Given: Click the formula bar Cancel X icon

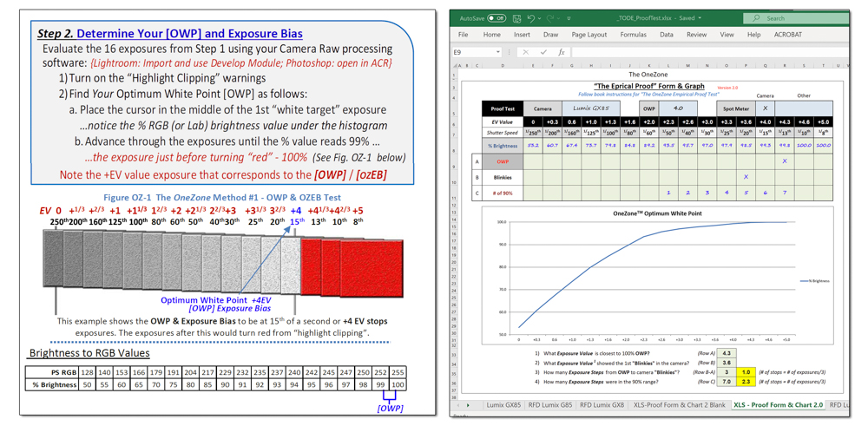Looking at the screenshot, I should pyautogui.click(x=525, y=52).
